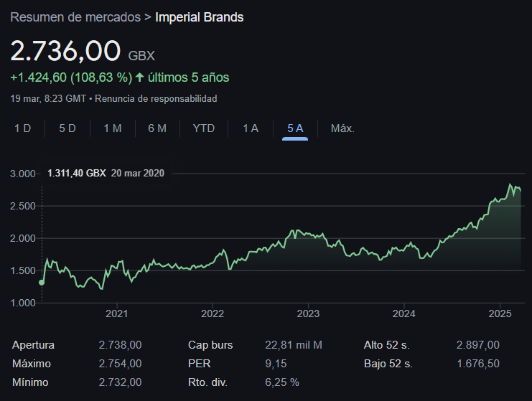532x401 pixels.
Task: Switch chart to 6 M range
Action: coord(157,128)
